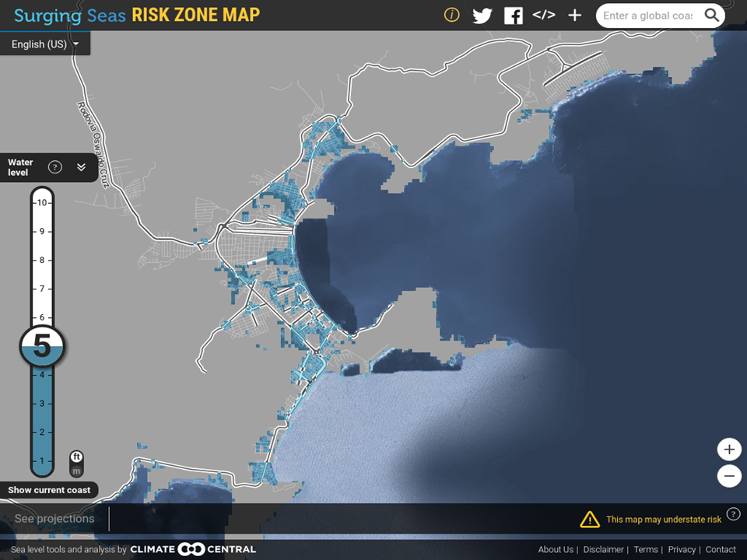Open the About Us page
747x560 pixels.
click(556, 549)
